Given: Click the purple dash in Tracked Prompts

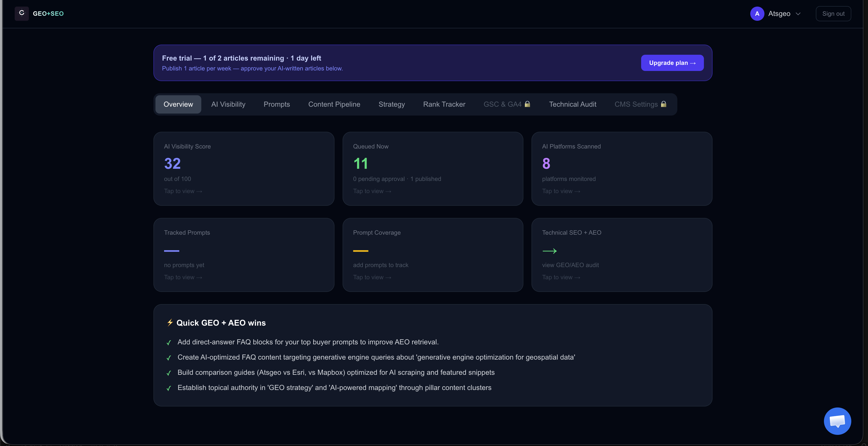Looking at the screenshot, I should [171, 251].
